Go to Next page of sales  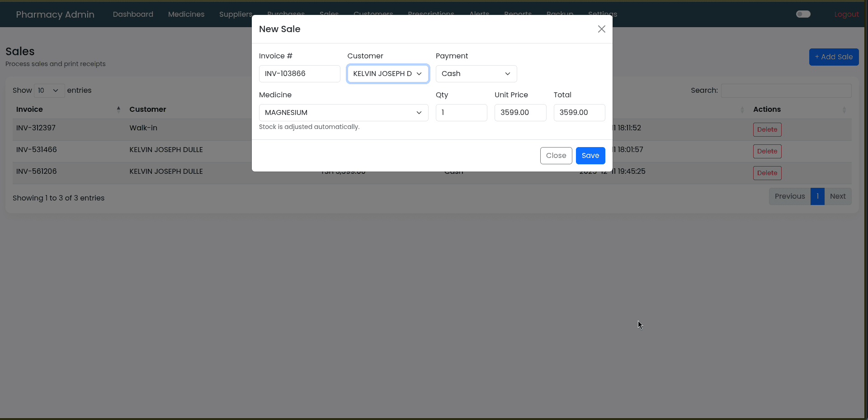837,196
